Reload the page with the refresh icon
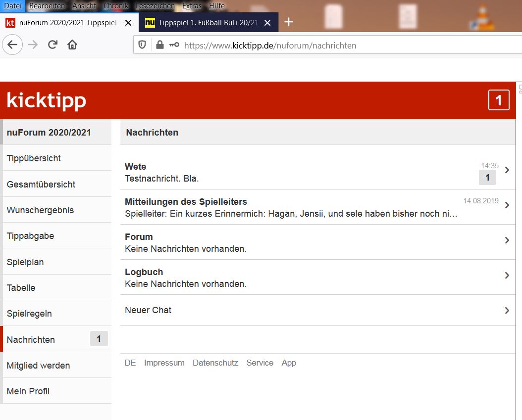 tap(52, 45)
